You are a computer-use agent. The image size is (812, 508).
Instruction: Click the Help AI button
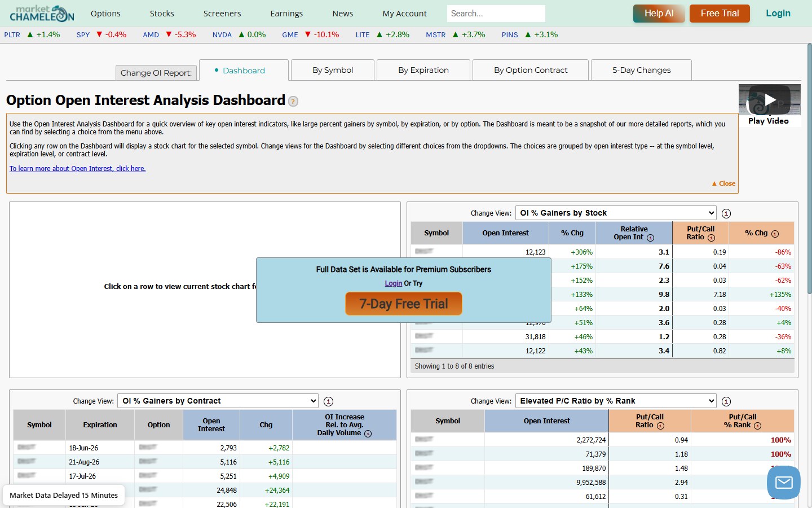point(659,14)
